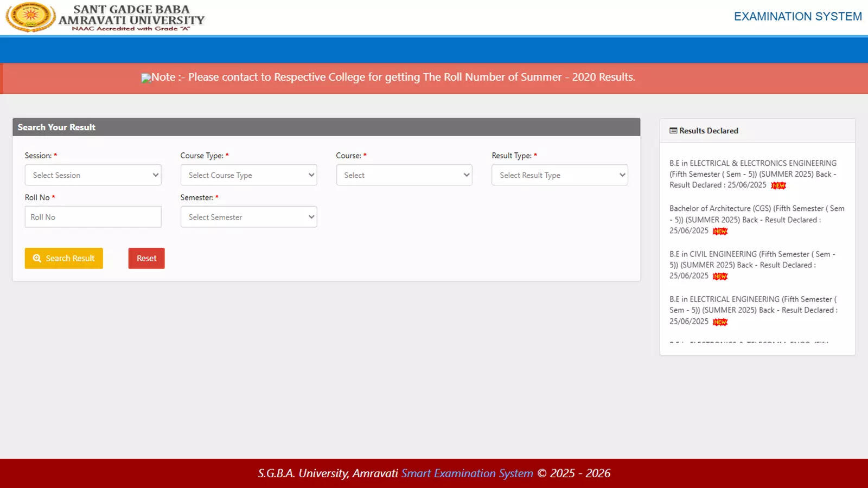This screenshot has height=488, width=868.
Task: Click the magnifier icon in Search Result button
Action: coord(37,259)
